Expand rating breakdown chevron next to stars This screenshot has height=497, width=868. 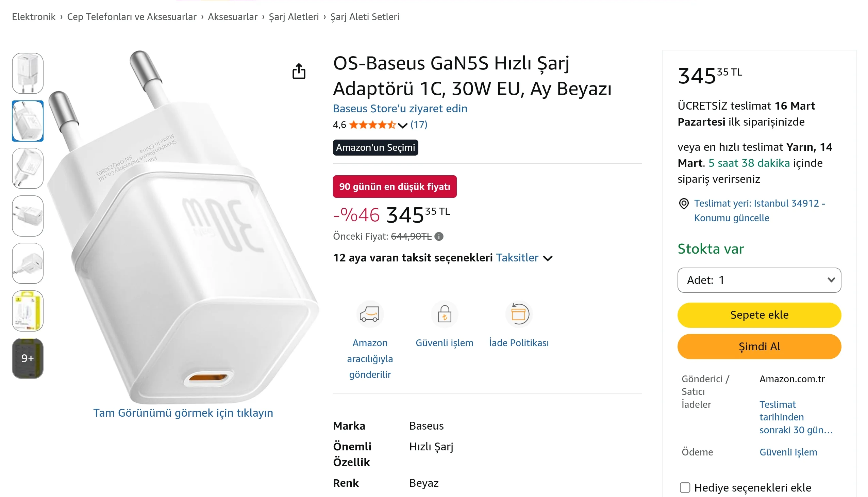[403, 125]
